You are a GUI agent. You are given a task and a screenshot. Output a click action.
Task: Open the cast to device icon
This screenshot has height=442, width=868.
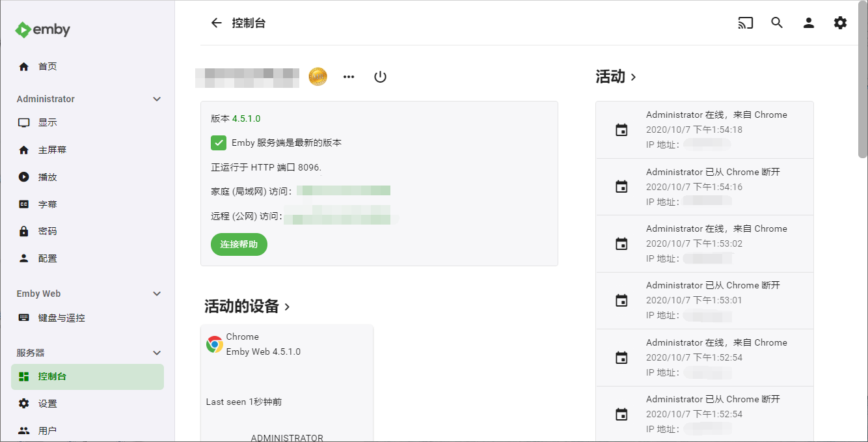point(746,23)
